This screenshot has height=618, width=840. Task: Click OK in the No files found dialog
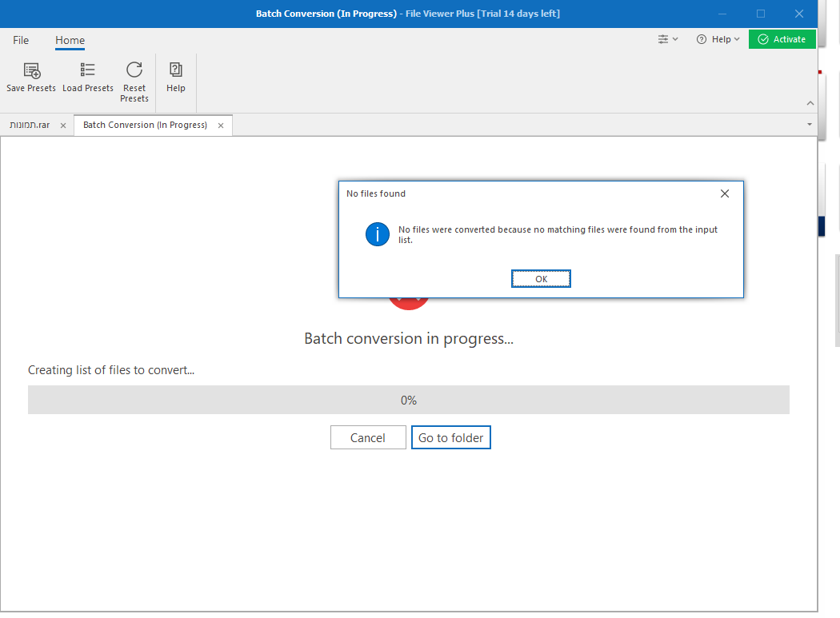pyautogui.click(x=541, y=279)
